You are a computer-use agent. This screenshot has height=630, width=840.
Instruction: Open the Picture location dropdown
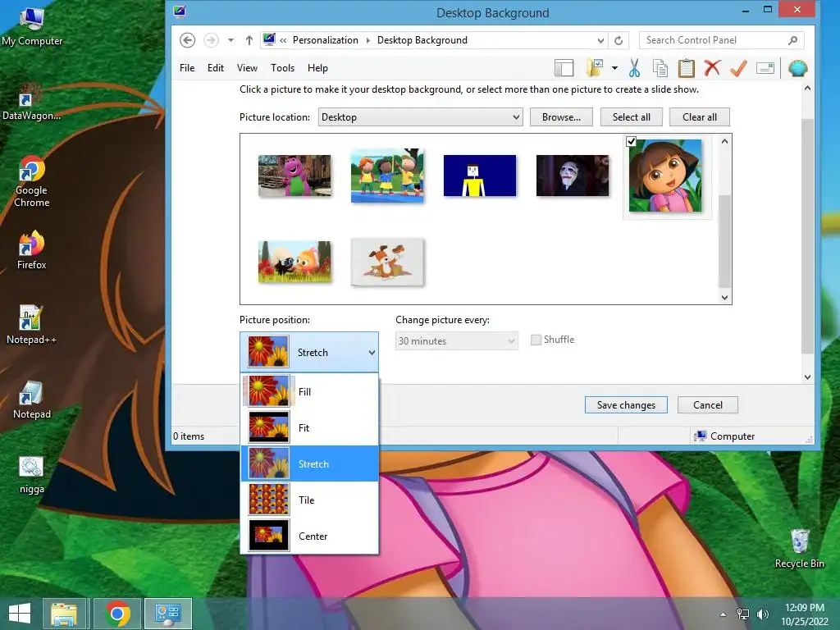421,116
